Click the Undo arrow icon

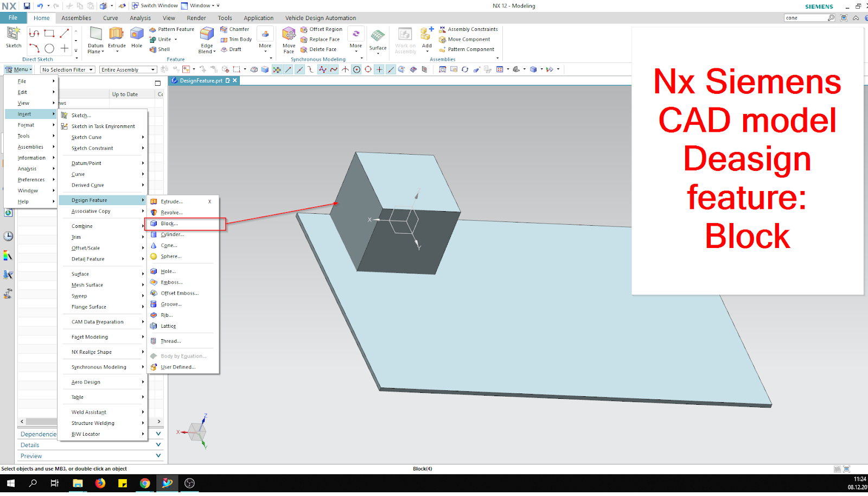(x=40, y=5)
